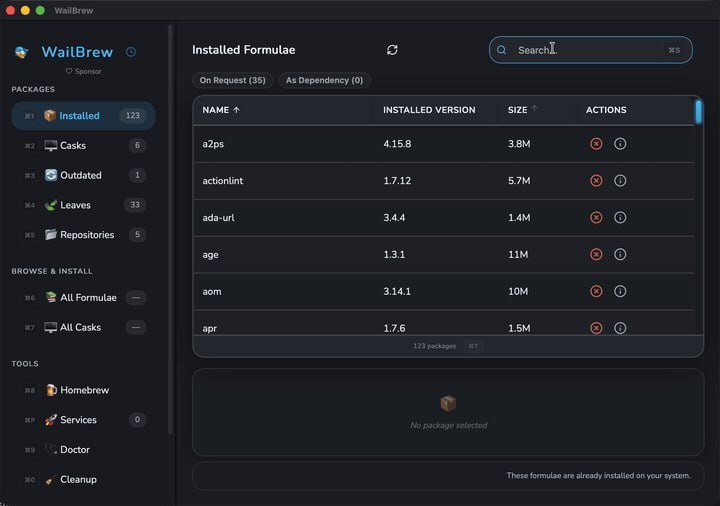
Task: Click the uninstall icon for a2ps
Action: click(596, 144)
